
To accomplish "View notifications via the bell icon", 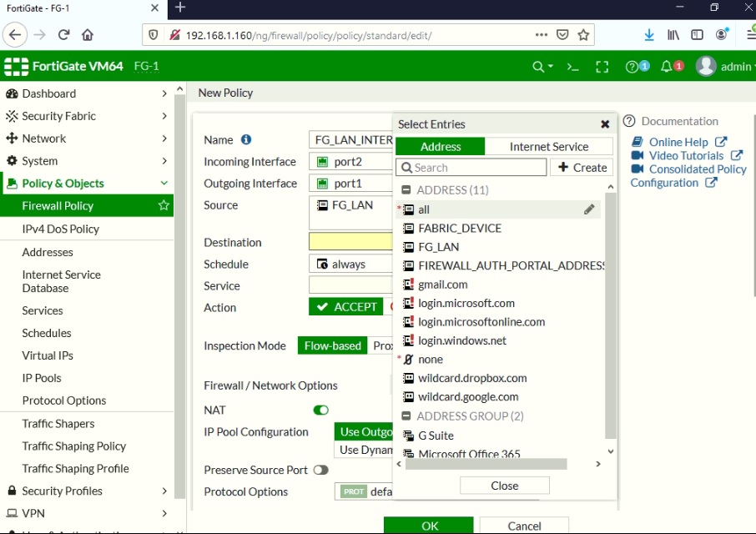I will [x=668, y=65].
